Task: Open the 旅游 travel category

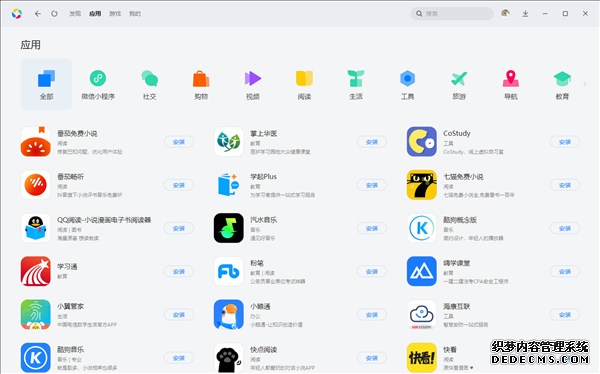Action: [x=459, y=84]
